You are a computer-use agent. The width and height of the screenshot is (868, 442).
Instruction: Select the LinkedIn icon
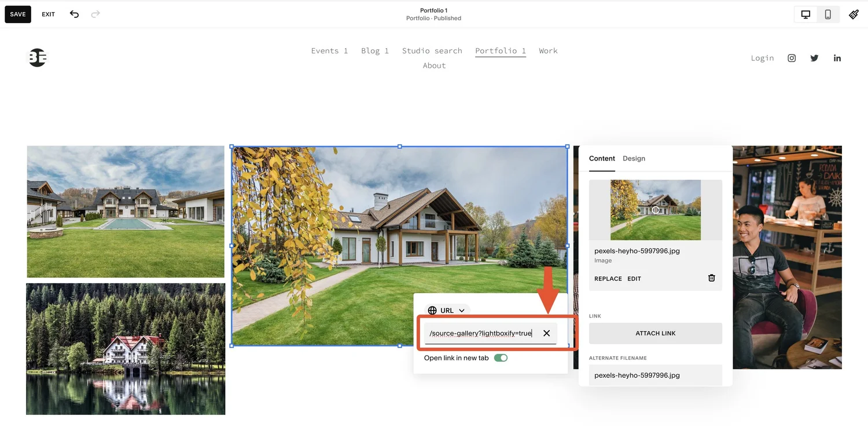[837, 58]
